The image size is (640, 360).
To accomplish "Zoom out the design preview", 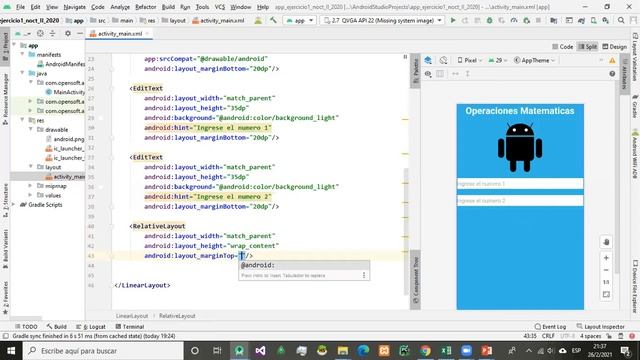I will 607,270.
